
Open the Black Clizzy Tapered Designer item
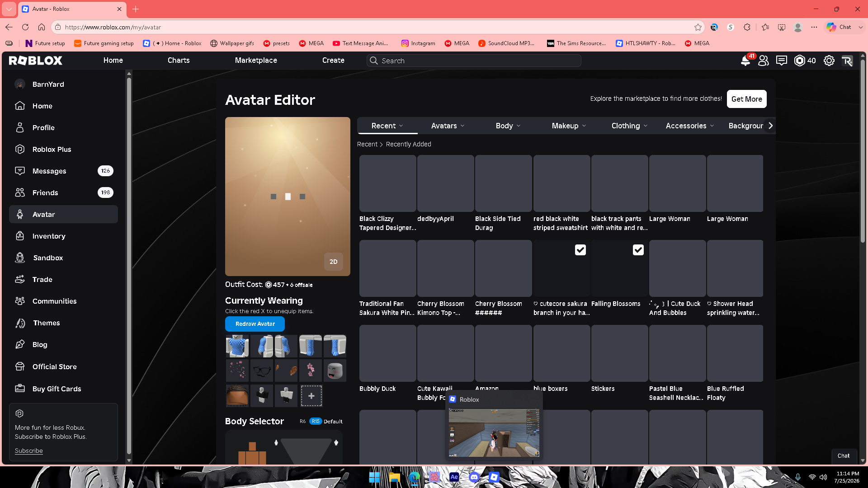[x=387, y=193]
